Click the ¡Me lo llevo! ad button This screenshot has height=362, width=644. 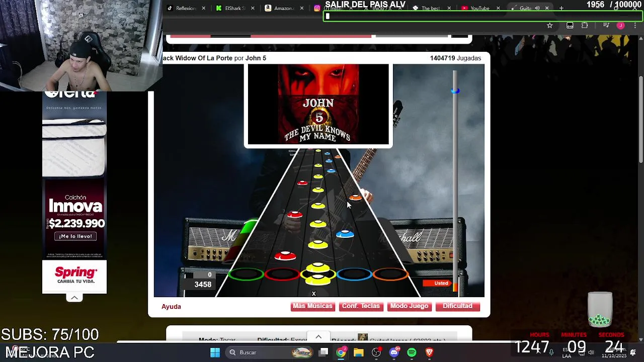[75, 236]
